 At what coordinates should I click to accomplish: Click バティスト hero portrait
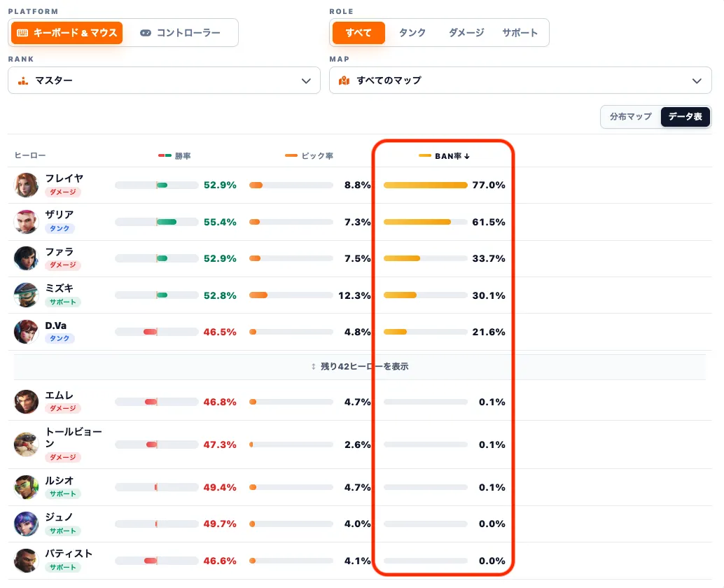(27, 561)
